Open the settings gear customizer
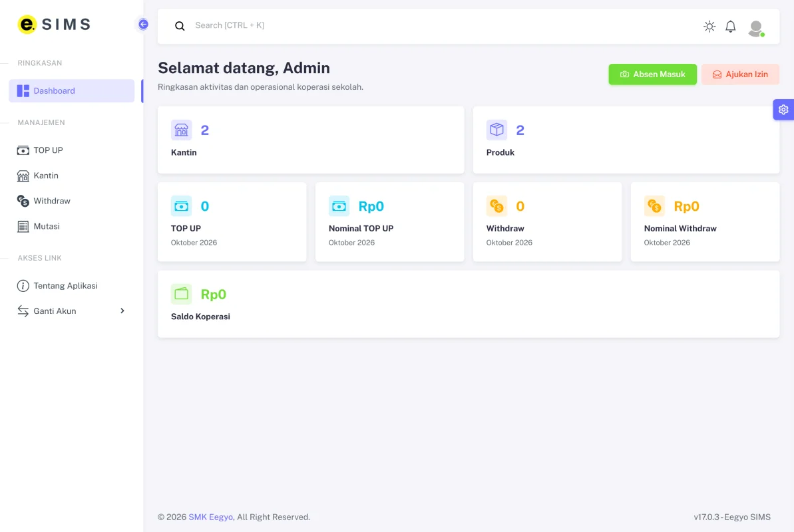 click(x=783, y=109)
